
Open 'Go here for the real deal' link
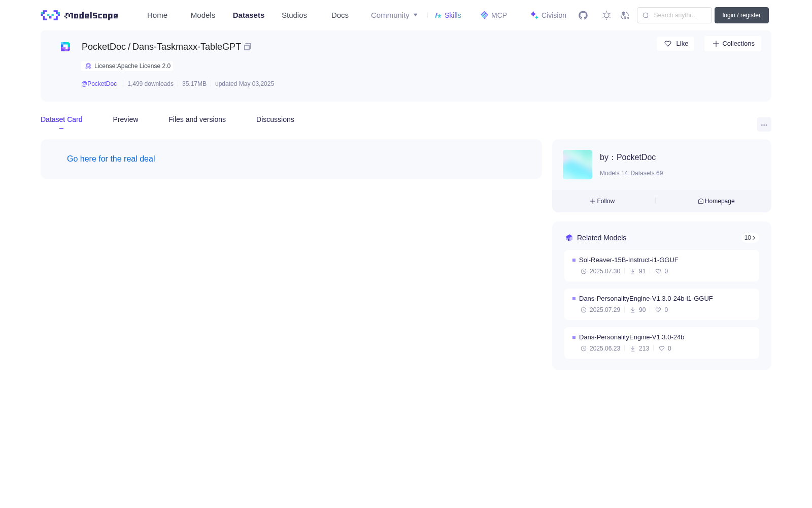tap(111, 159)
